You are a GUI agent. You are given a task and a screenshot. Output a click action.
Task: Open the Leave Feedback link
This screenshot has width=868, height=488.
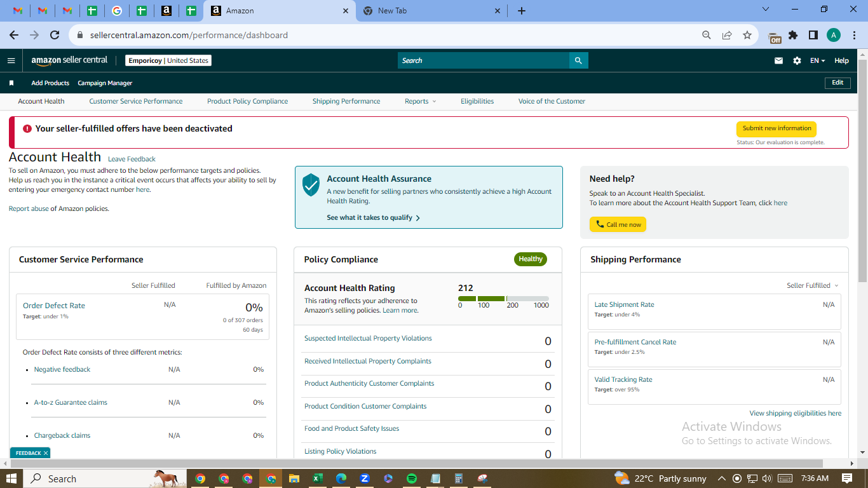click(x=132, y=159)
